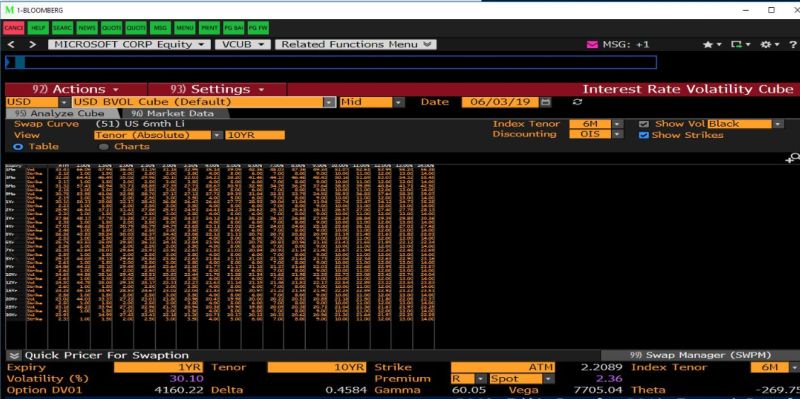Click the Delta value 0.4584
The height and width of the screenshot is (399, 800).
346,390
